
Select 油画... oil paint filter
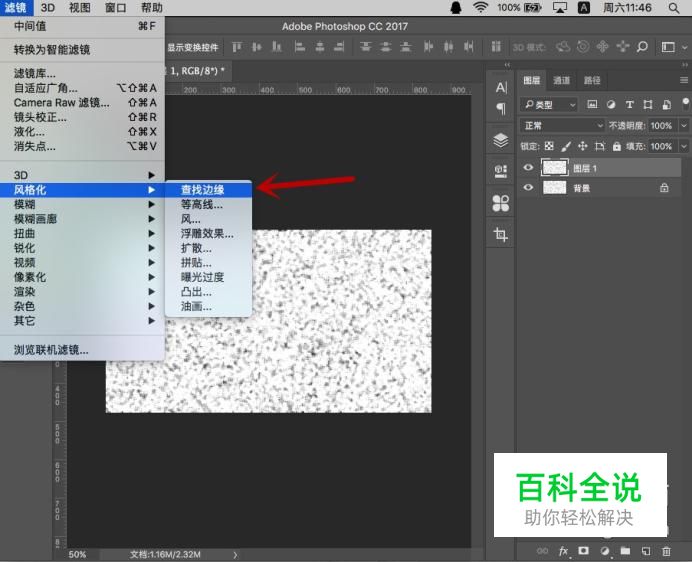click(208, 306)
